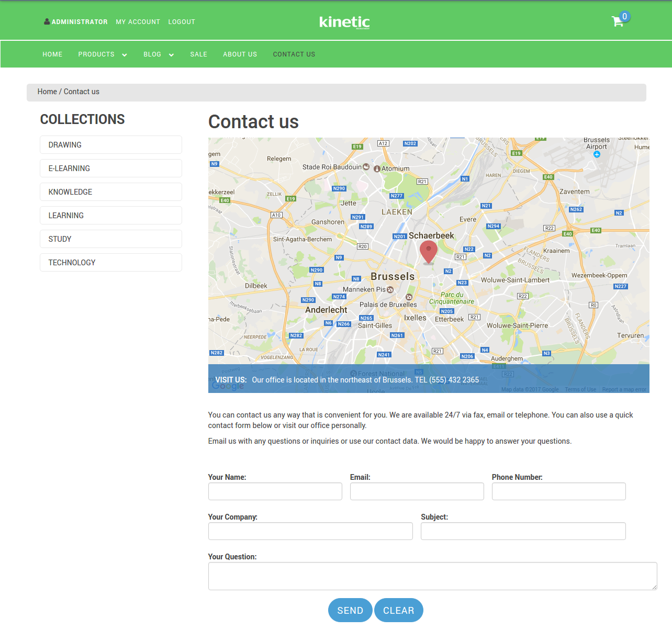
Task: Open the Products menu item
Action: (96, 54)
